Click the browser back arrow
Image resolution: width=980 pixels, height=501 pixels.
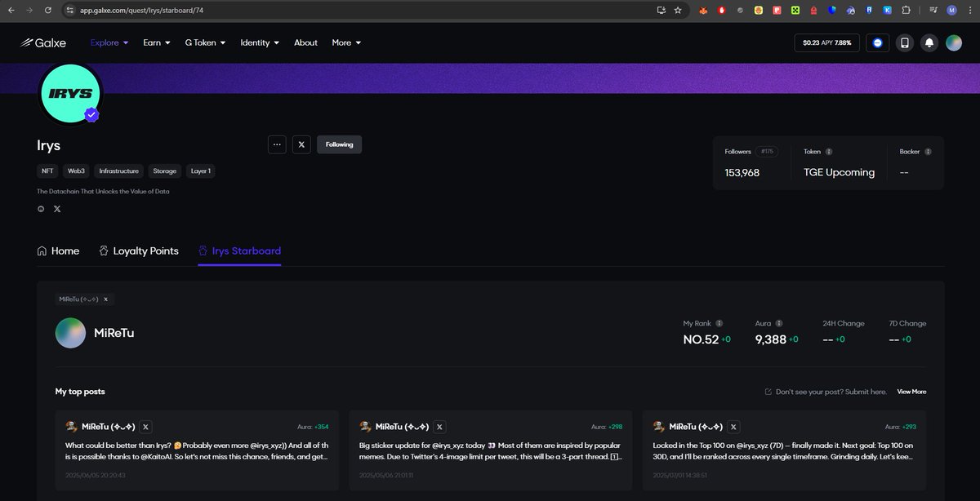pyautogui.click(x=11, y=10)
